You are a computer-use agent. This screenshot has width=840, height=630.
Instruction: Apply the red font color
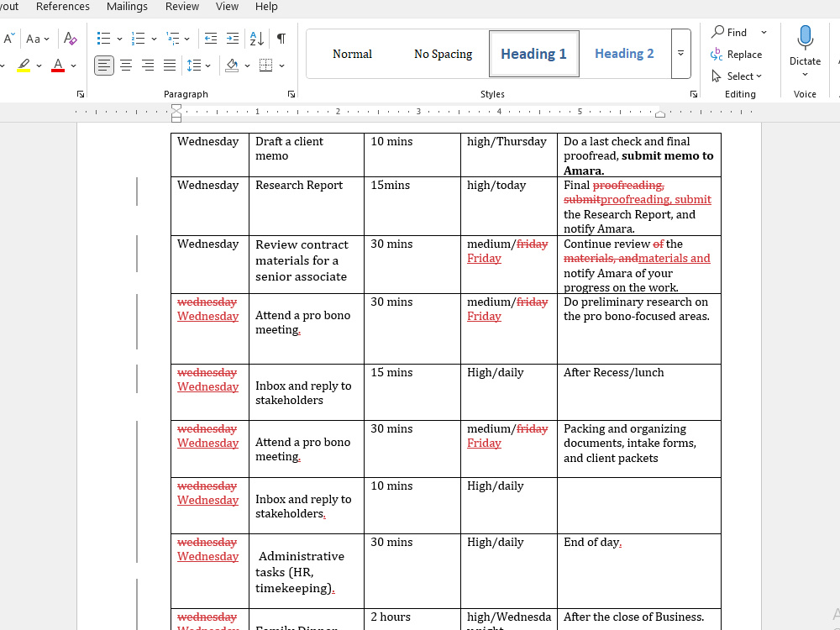pos(58,66)
